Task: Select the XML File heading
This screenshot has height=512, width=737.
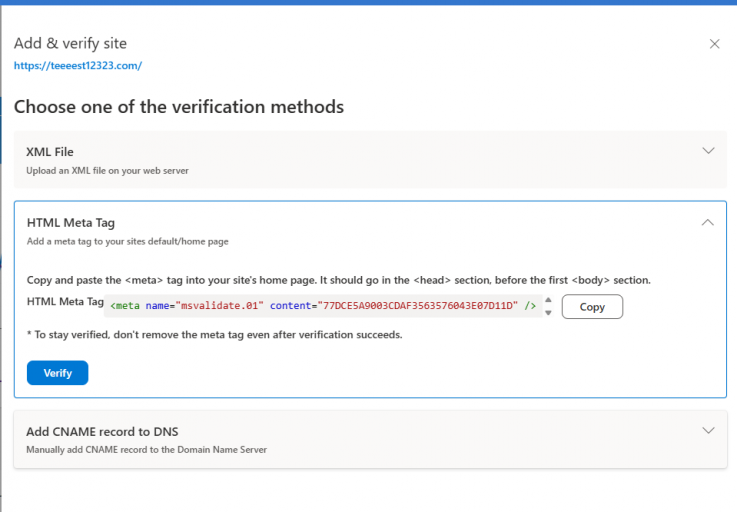Action: [50, 152]
